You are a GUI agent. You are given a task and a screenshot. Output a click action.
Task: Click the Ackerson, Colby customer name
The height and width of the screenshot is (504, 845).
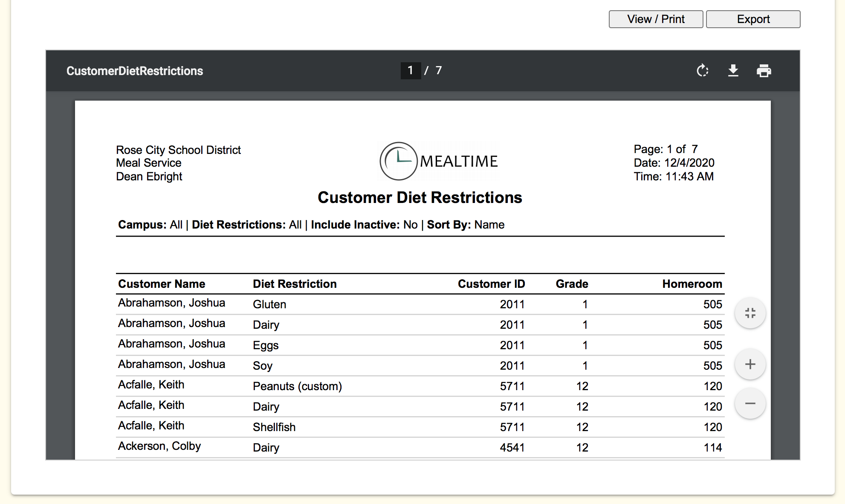[x=159, y=446]
